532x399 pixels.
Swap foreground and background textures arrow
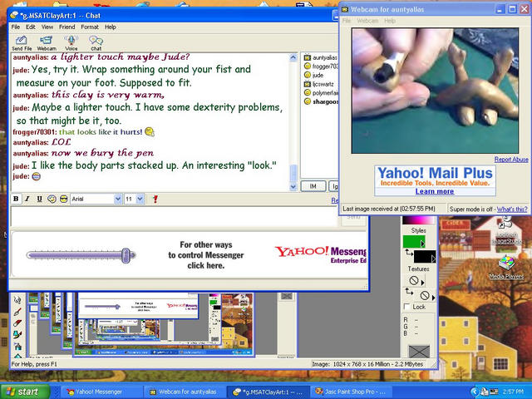tap(409, 292)
